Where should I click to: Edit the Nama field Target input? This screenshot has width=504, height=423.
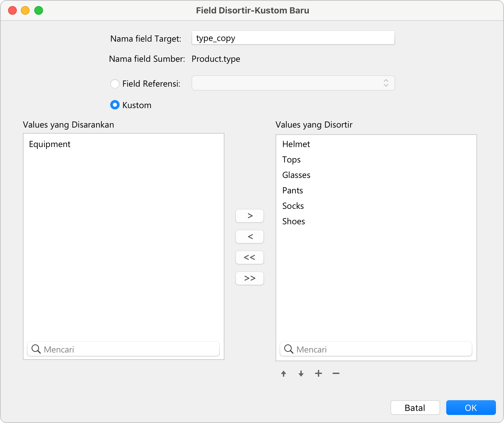[x=293, y=38]
